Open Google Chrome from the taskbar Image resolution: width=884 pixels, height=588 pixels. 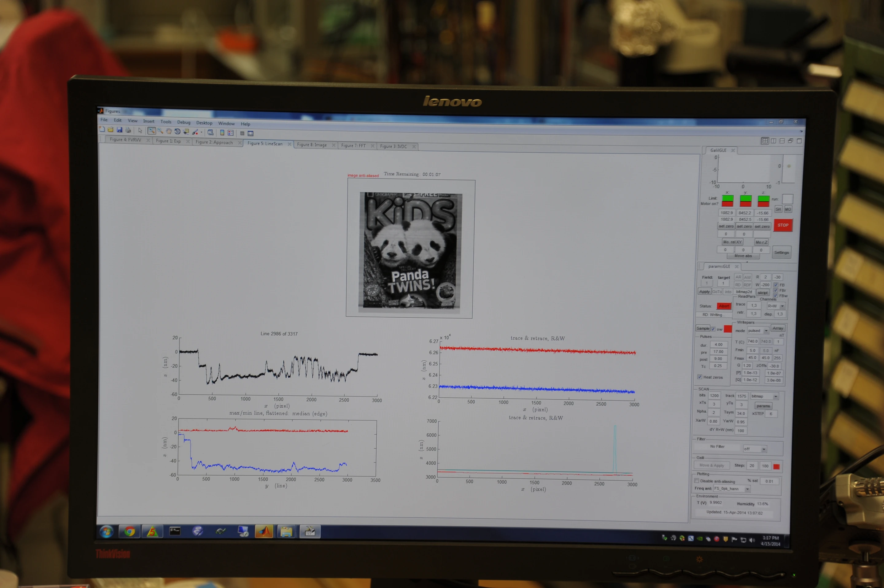click(130, 531)
